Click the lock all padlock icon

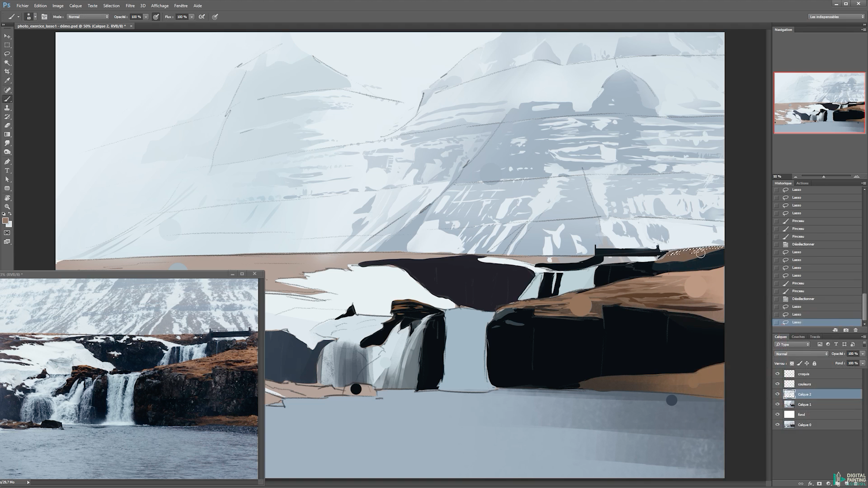point(814,363)
